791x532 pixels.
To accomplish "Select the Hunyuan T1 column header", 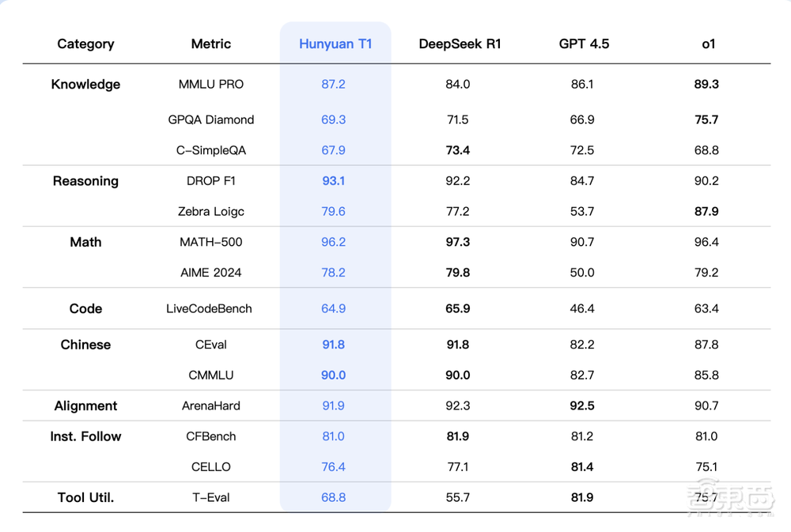I will 335,44.
